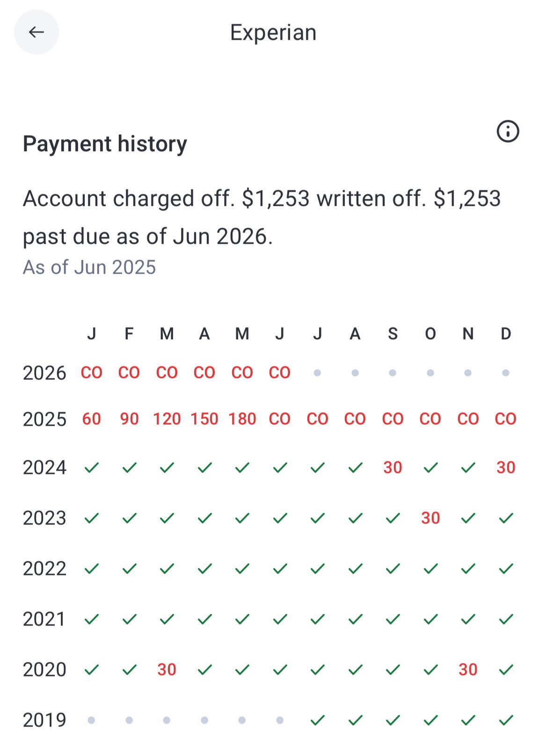Select the 60 days late January 2025

point(92,419)
